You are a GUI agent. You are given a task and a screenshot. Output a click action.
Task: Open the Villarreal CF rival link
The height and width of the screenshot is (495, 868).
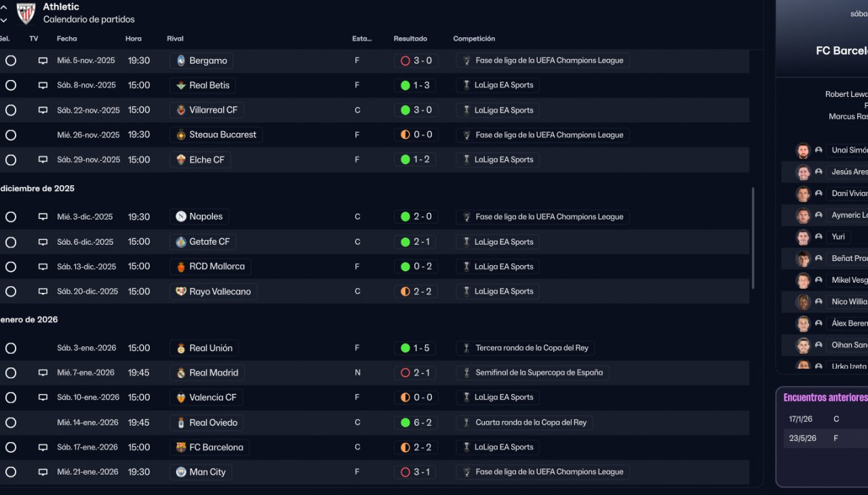213,110
